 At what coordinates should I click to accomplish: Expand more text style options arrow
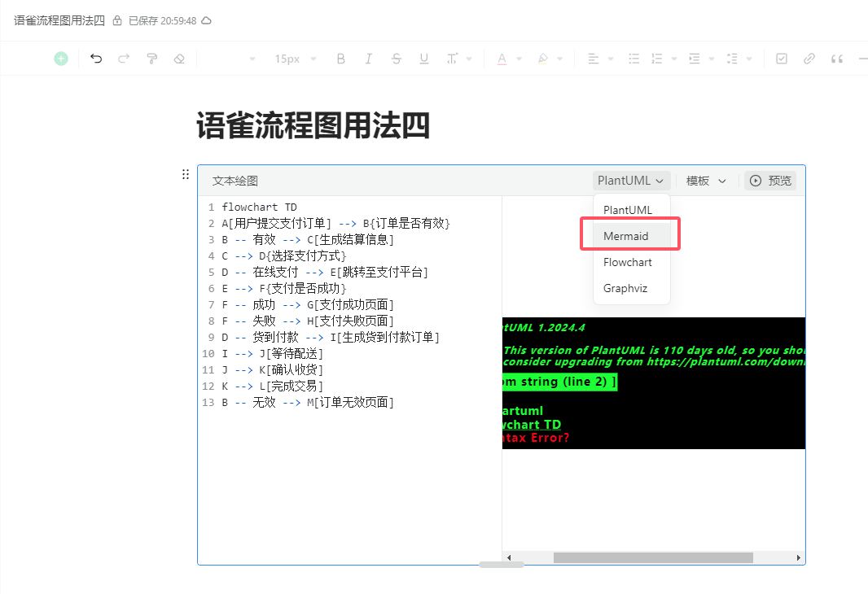coord(470,59)
